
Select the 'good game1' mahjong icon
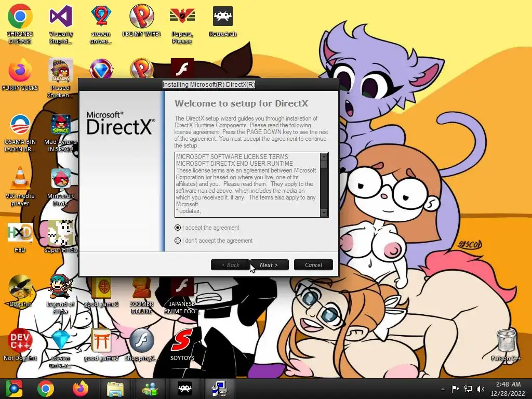tap(101, 292)
